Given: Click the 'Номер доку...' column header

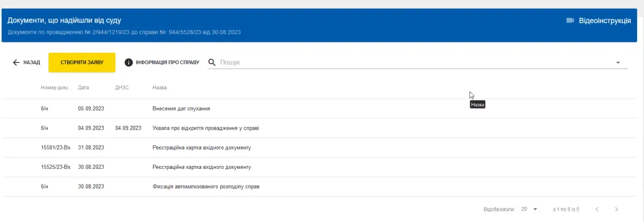Looking at the screenshot, I should [56, 87].
